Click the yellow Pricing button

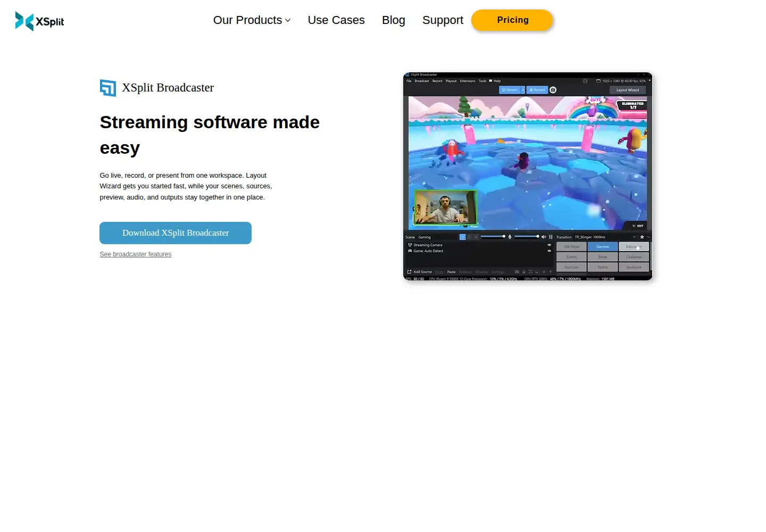pos(512,20)
